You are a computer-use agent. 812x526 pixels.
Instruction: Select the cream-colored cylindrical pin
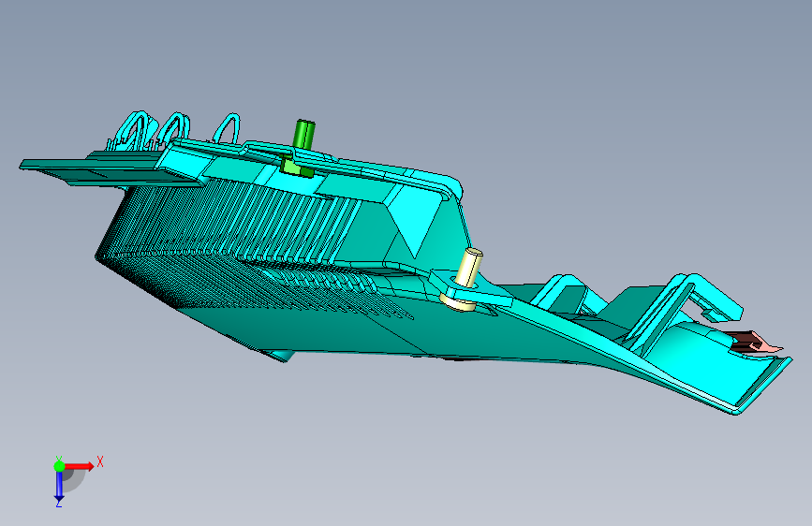click(469, 268)
